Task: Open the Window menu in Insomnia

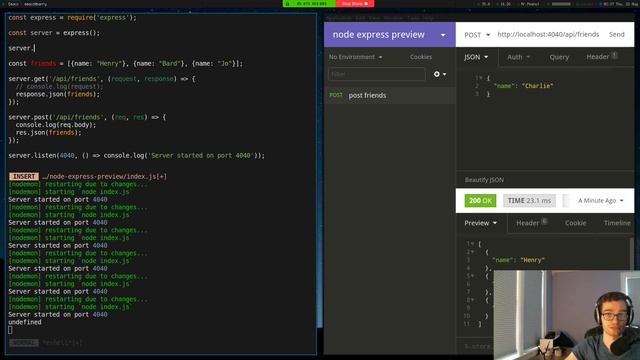Action: point(393,18)
